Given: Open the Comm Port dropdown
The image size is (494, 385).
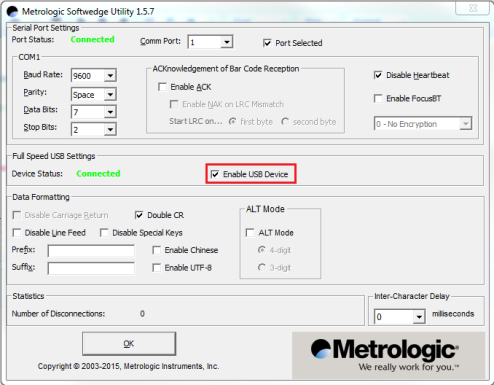Looking at the screenshot, I should coord(227,42).
